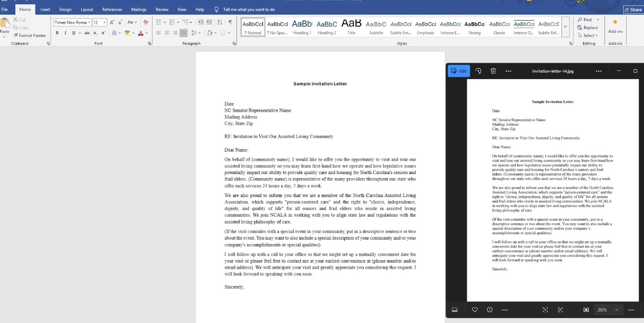Apply the Heading 1 style

tap(302, 27)
